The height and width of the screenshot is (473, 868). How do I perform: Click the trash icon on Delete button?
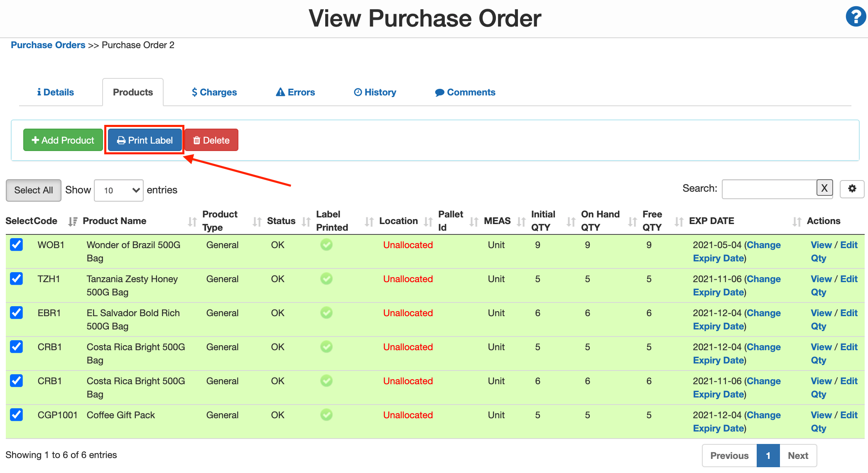pyautogui.click(x=197, y=140)
